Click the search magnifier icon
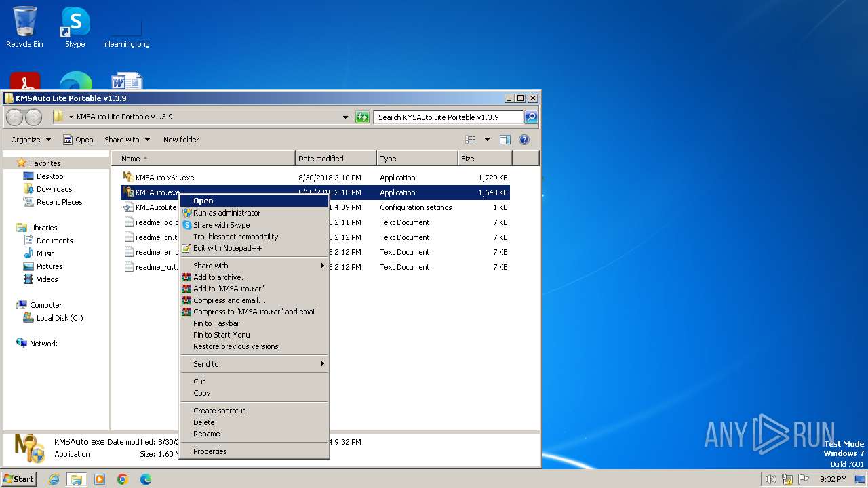This screenshot has width=868, height=488. coord(531,117)
